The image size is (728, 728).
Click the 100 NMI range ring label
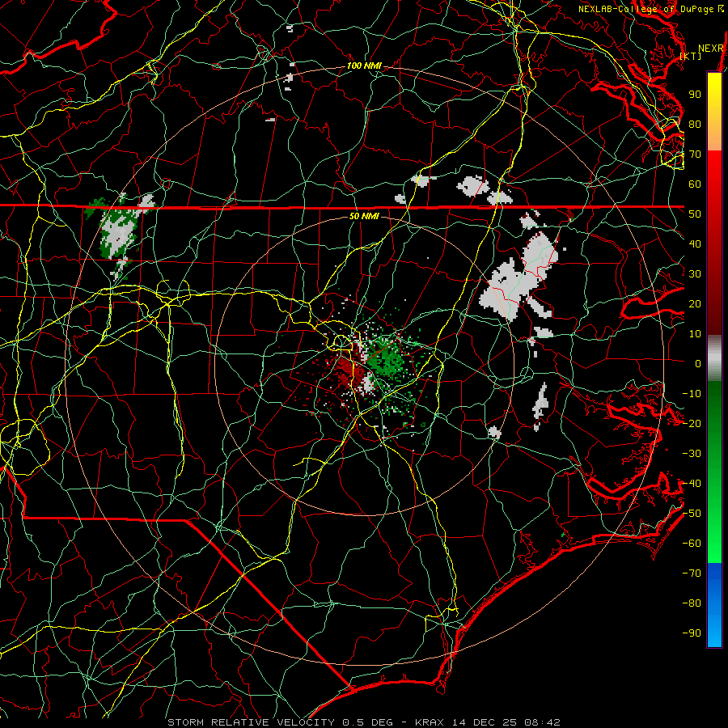(364, 66)
